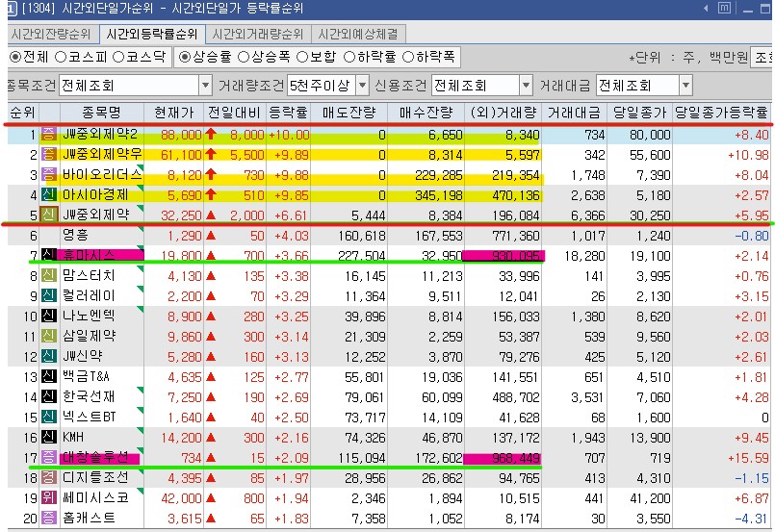Click the 신 badge next to 삼일제약
Viewport: 775px width, 532px height.
coord(48,336)
